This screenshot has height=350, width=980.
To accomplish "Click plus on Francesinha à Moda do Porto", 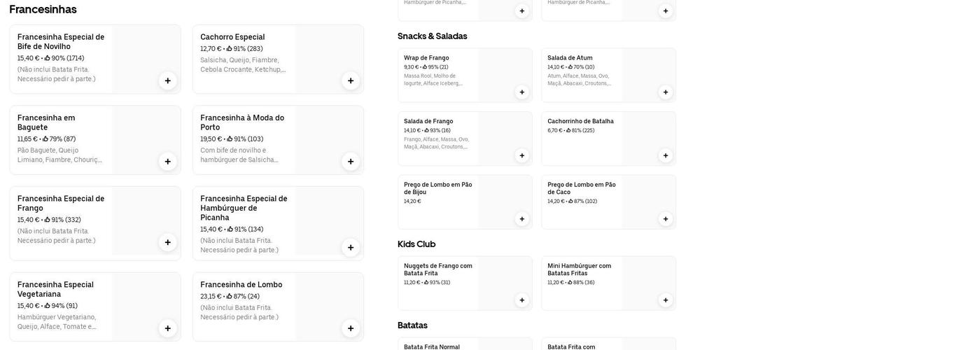I will click(351, 162).
